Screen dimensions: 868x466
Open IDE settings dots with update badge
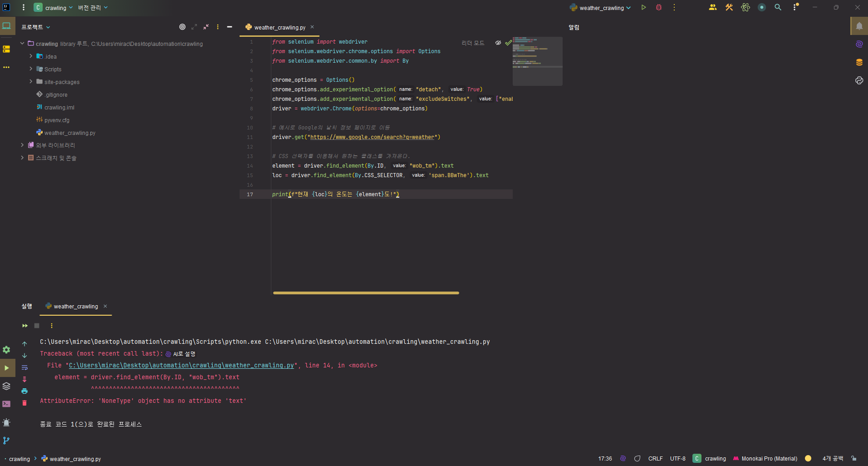coord(795,7)
